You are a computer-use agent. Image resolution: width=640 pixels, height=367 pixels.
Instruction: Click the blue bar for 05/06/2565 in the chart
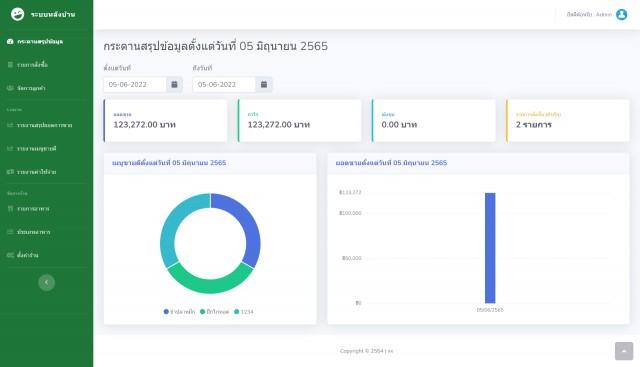[x=490, y=248]
